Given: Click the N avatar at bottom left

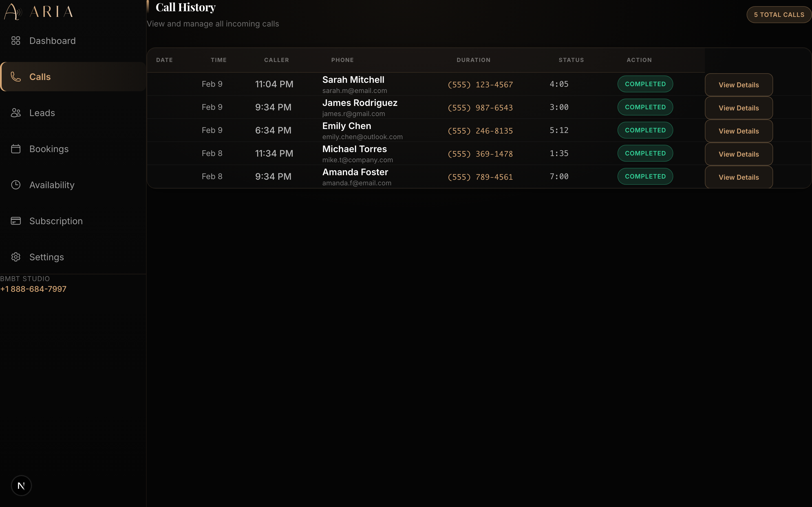Looking at the screenshot, I should coord(21,485).
